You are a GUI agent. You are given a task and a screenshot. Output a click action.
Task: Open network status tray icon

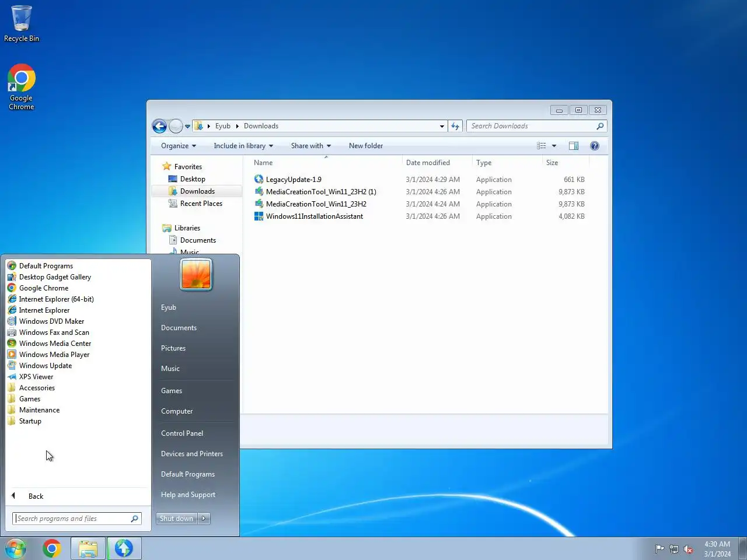click(x=674, y=549)
